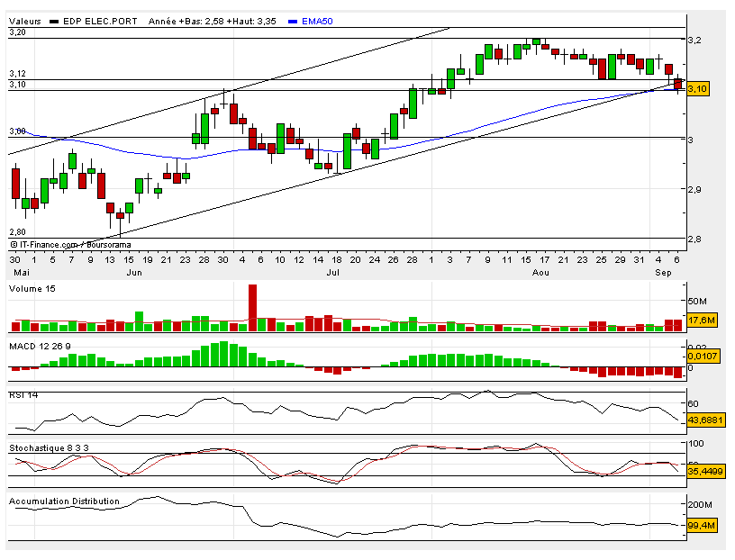Click the IT-Finance.com / Boursorama copyright text
The height and width of the screenshot is (560, 735).
click(70, 245)
